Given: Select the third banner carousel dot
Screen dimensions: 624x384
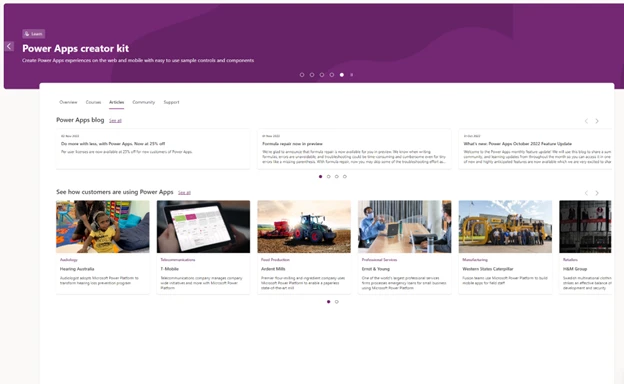Looking at the screenshot, I should [x=322, y=75].
